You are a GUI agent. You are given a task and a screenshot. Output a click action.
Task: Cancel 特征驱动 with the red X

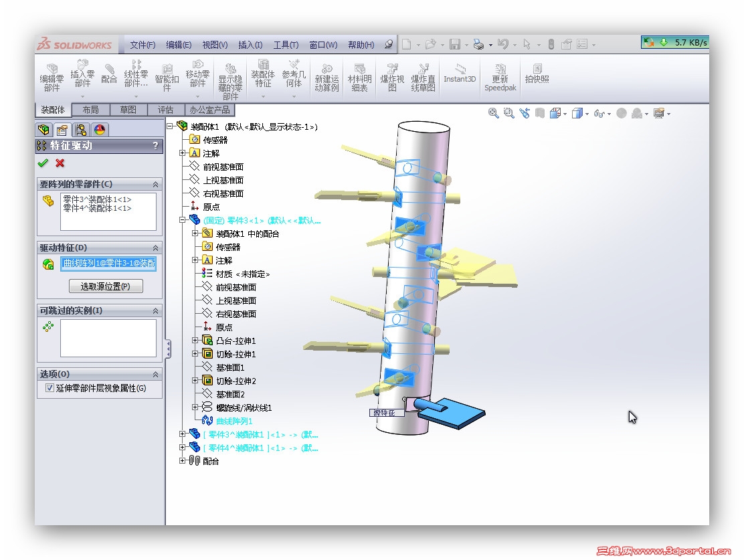coord(60,163)
